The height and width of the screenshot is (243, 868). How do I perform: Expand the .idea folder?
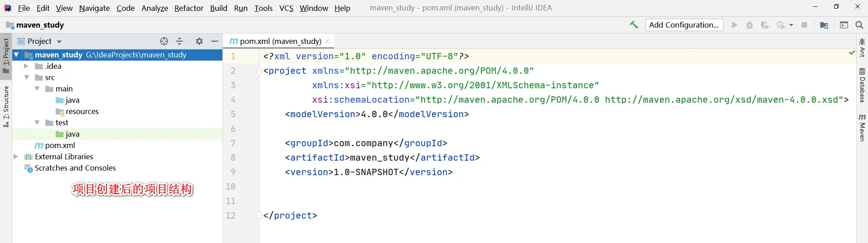(x=26, y=66)
